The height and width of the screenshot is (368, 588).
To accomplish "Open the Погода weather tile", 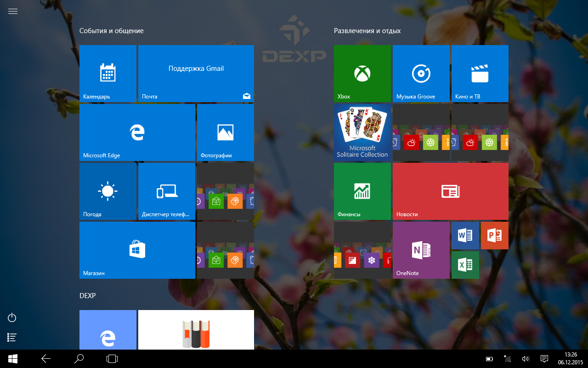I will pyautogui.click(x=108, y=191).
